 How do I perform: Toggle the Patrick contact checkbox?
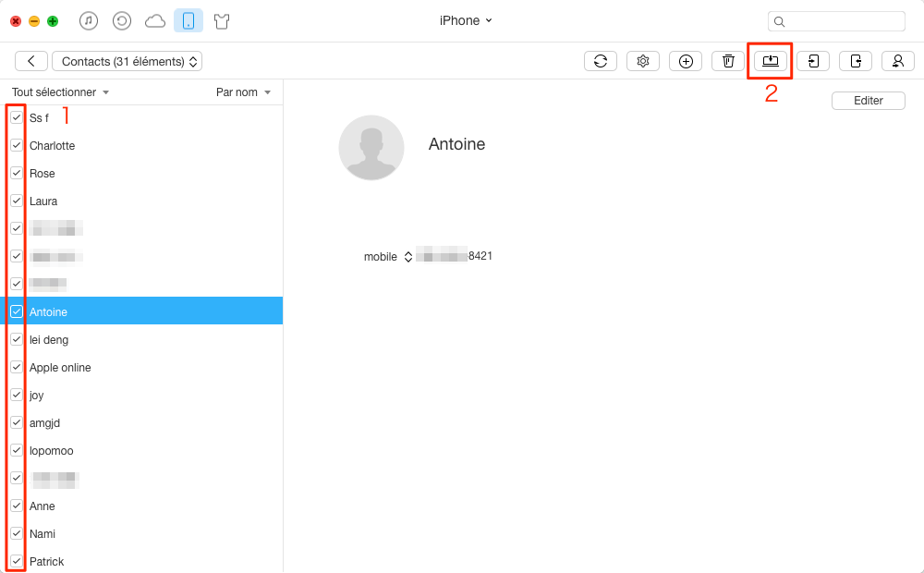(17, 561)
